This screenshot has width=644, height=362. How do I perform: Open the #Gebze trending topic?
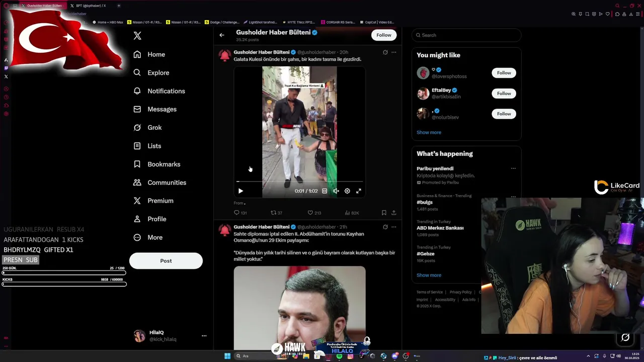point(426,254)
